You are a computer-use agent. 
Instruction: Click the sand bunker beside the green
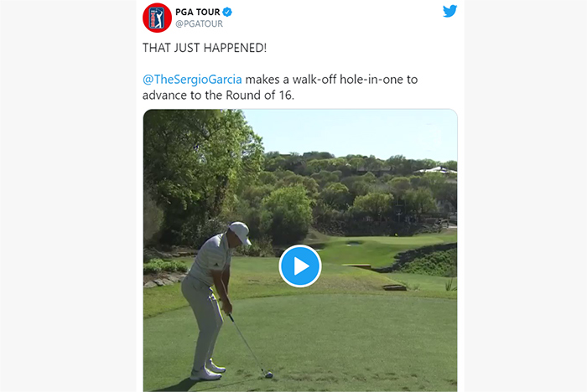[x=354, y=243]
